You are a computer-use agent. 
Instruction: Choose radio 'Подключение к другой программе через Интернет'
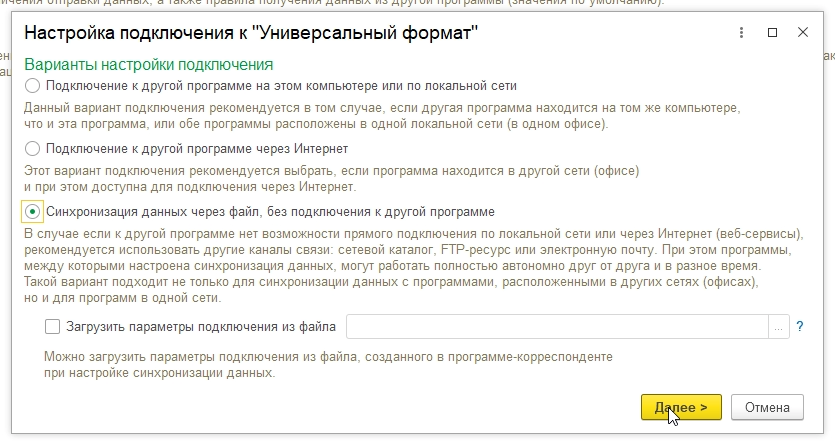33,148
